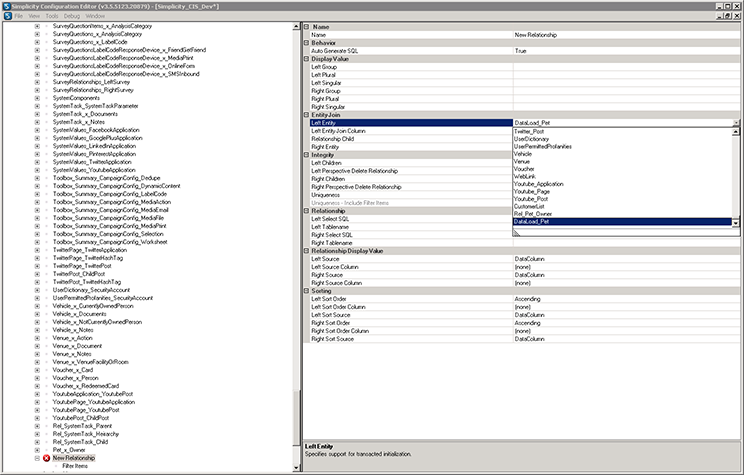Select Toolbox_Summary_CampaignConfig_Dedupe tree item
The height and width of the screenshot is (475, 744).
tap(106, 178)
